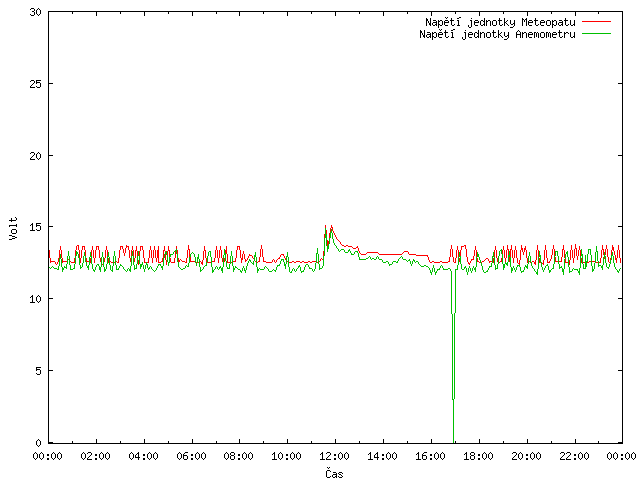Click the legend label 'Napětí jednotky Meteopatu'
640x480 pixels.
500,22
